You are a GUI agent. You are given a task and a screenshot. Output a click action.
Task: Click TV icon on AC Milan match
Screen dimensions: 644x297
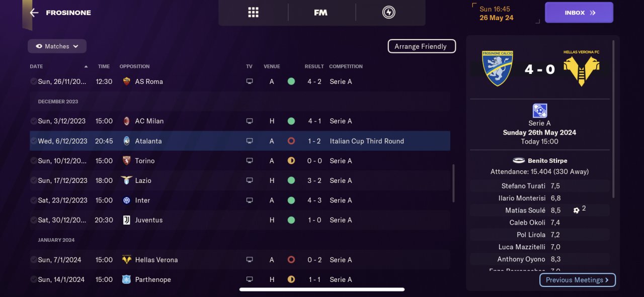[x=250, y=121]
